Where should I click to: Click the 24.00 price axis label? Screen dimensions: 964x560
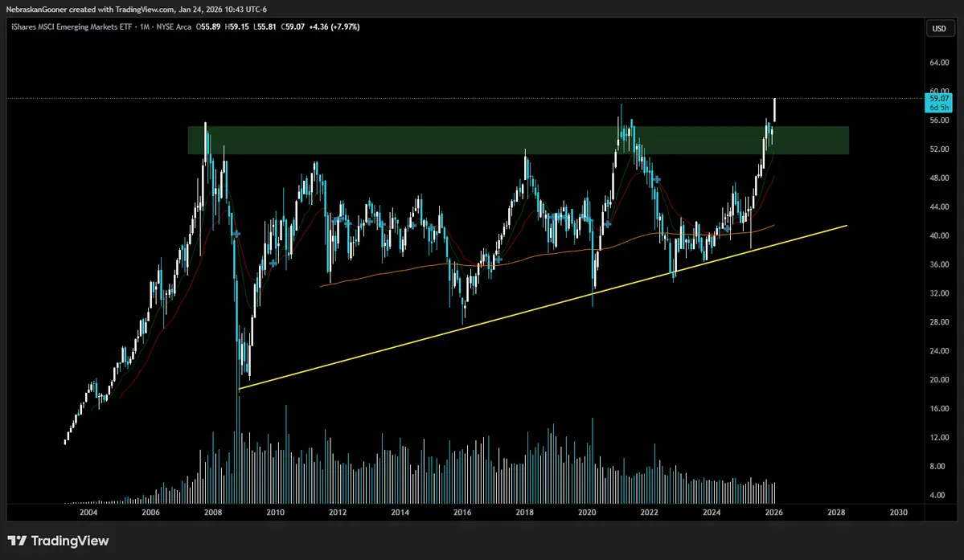[x=939, y=351]
